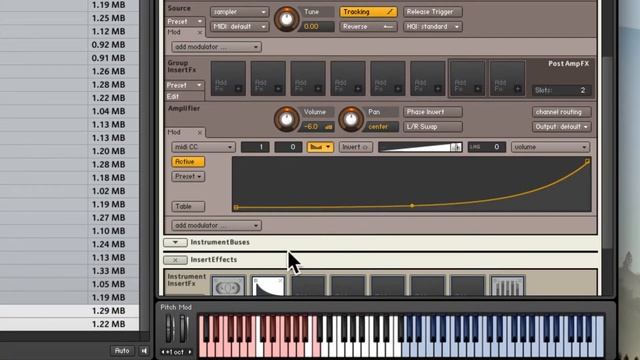Add effect to third Group InsertFx slot
Image resolution: width=640 pixels, height=360 pixels.
click(308, 78)
